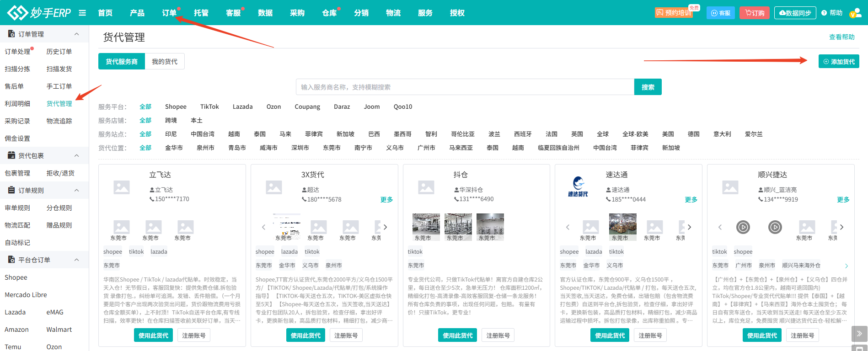
Task: Open 客服 chat button in header
Action: pyautogui.click(x=721, y=13)
